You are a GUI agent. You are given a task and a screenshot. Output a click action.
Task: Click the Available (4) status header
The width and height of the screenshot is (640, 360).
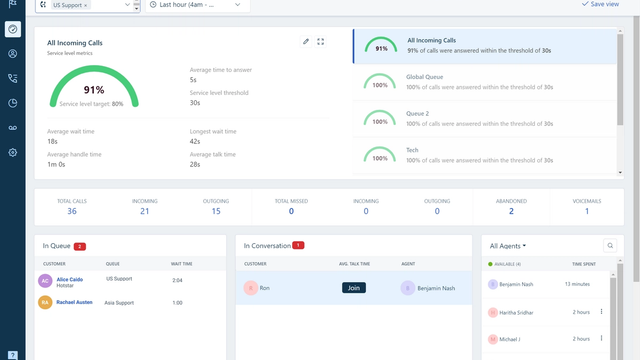click(504, 264)
